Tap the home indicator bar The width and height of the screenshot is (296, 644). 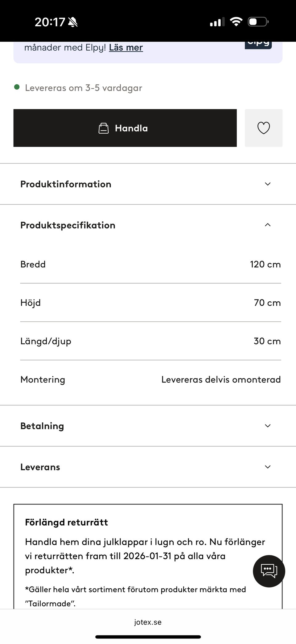coord(148,637)
